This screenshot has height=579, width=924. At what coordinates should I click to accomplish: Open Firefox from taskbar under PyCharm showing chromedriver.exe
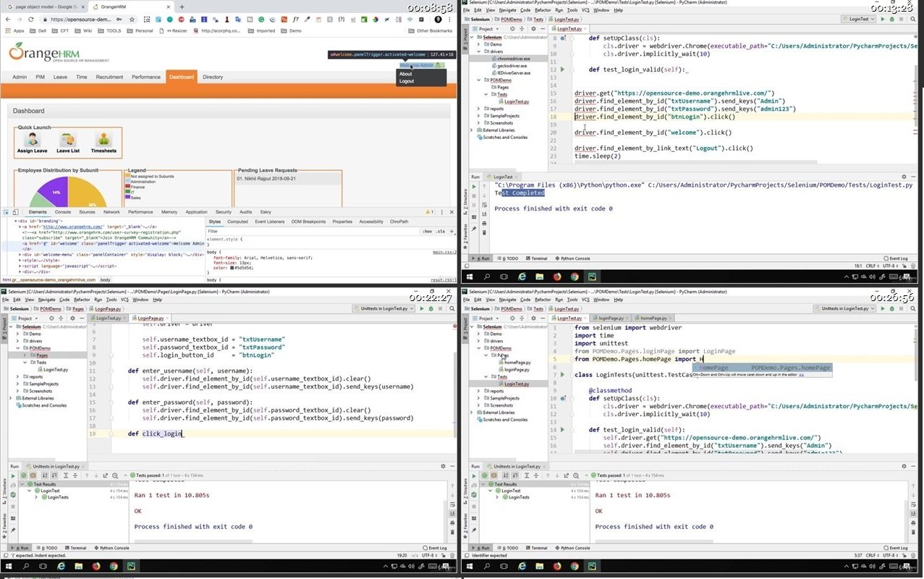pyautogui.click(x=557, y=277)
